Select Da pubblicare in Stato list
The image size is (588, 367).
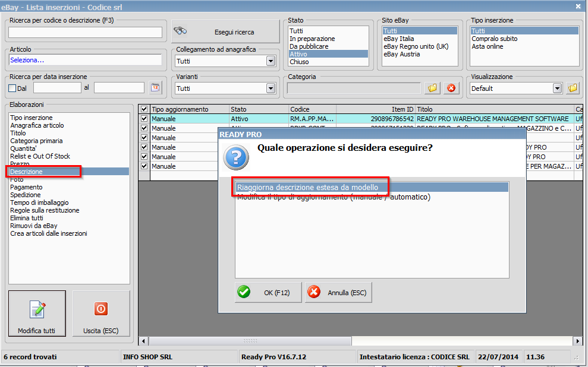[x=328, y=46]
